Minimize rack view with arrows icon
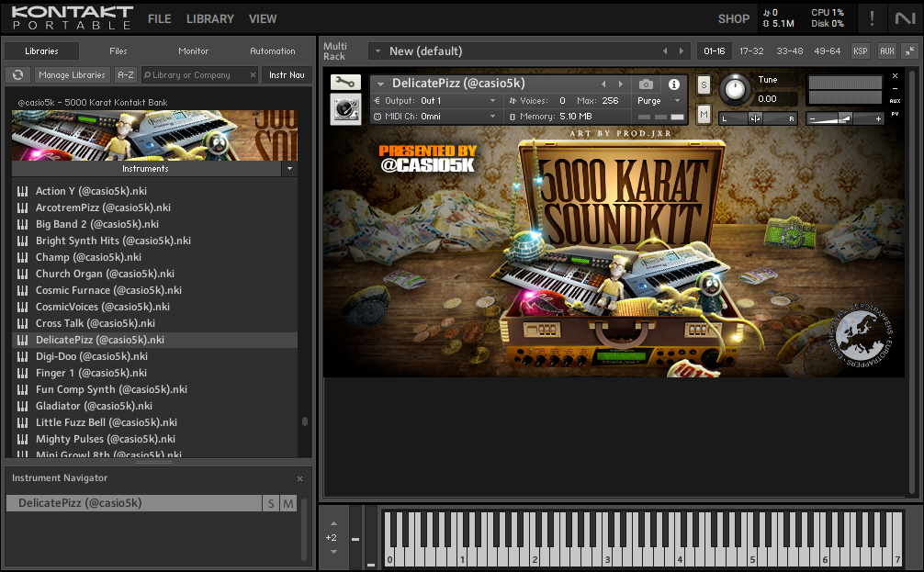924x572 pixels. (x=910, y=51)
